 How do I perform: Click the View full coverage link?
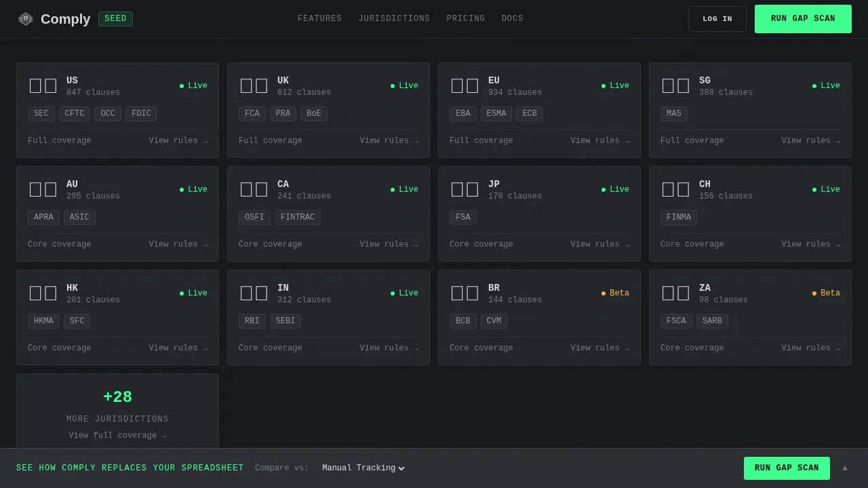[117, 436]
